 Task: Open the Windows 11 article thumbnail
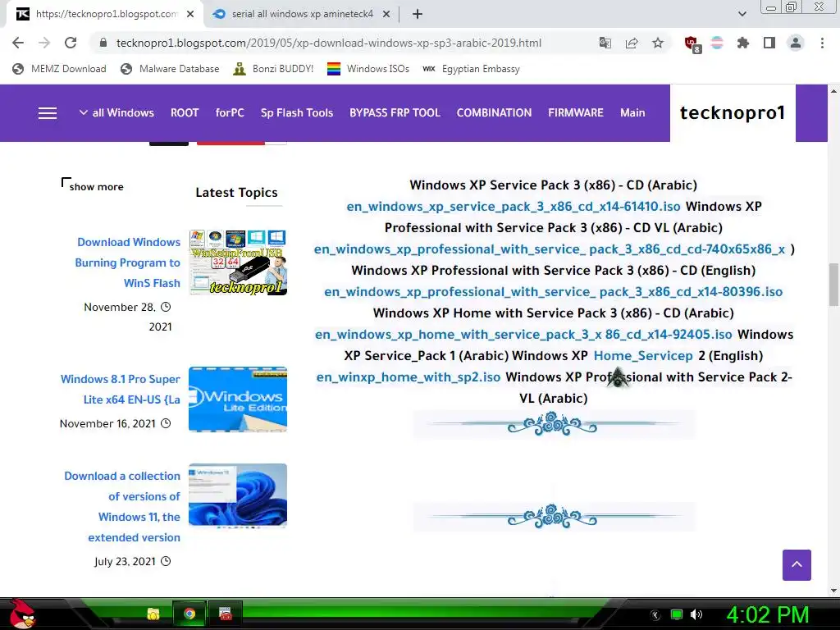click(x=238, y=495)
